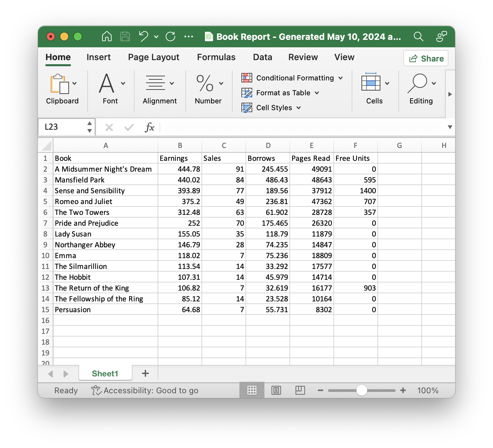This screenshot has width=493, height=448.
Task: Switch to the View tab
Action: point(344,57)
